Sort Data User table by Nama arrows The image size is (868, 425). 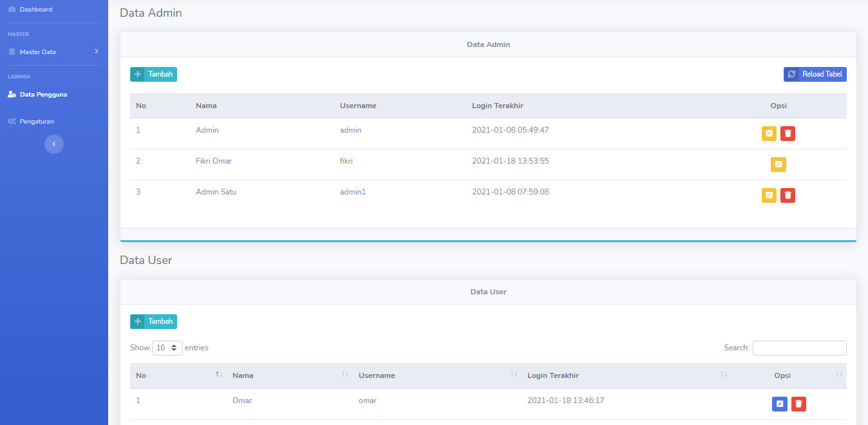click(x=345, y=375)
